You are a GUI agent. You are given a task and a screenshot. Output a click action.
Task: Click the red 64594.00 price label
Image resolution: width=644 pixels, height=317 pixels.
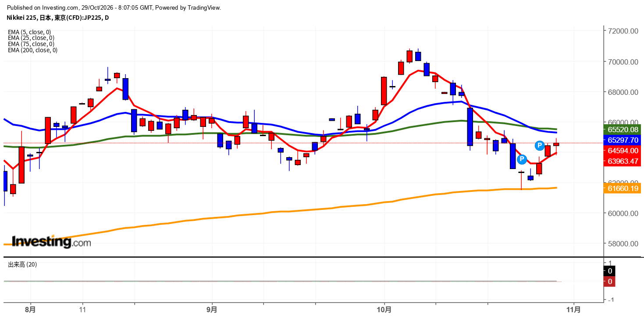click(623, 151)
